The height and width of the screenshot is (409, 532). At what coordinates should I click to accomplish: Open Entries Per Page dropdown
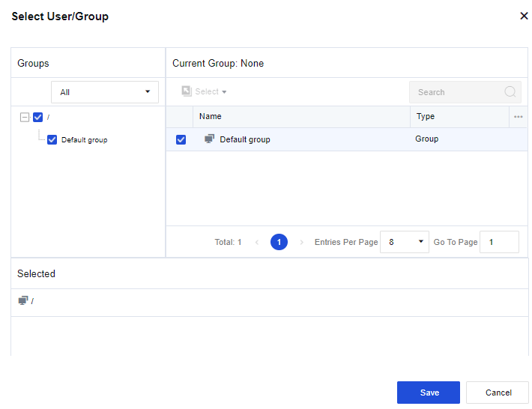click(405, 242)
